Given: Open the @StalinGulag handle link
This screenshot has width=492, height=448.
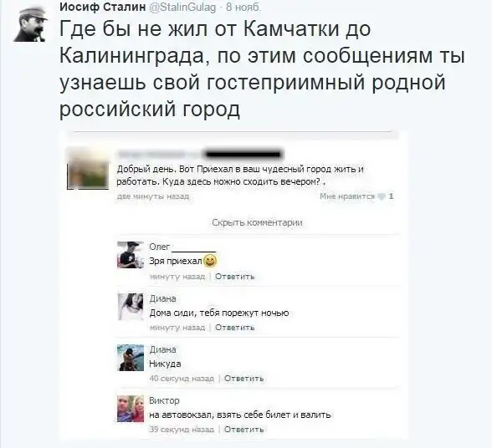Looking at the screenshot, I should click(x=182, y=7).
